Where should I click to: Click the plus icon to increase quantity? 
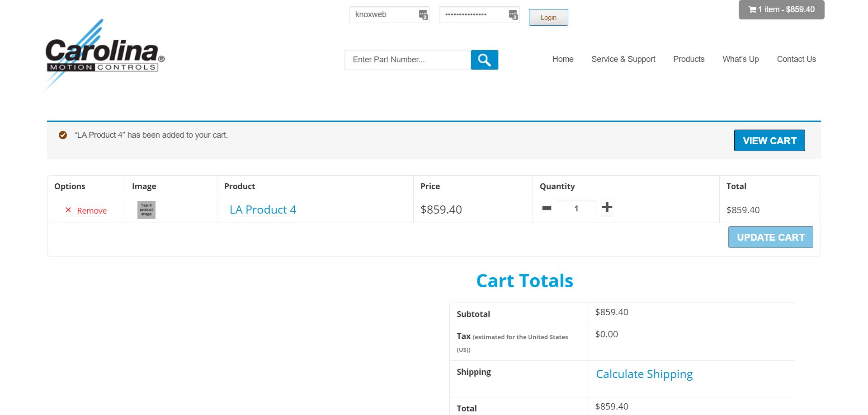607,208
